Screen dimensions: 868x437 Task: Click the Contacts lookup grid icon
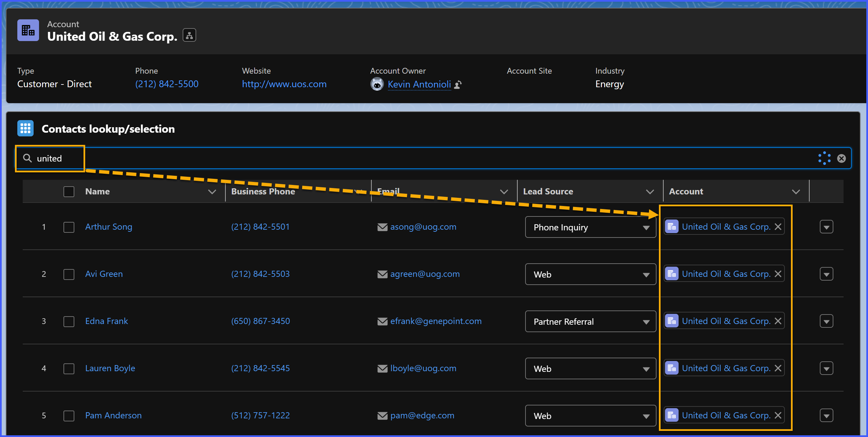coord(25,129)
